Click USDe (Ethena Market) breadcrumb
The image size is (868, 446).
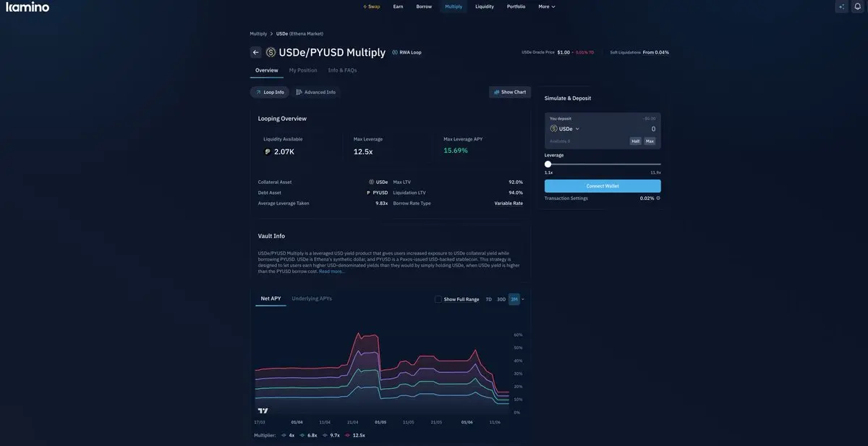point(299,33)
